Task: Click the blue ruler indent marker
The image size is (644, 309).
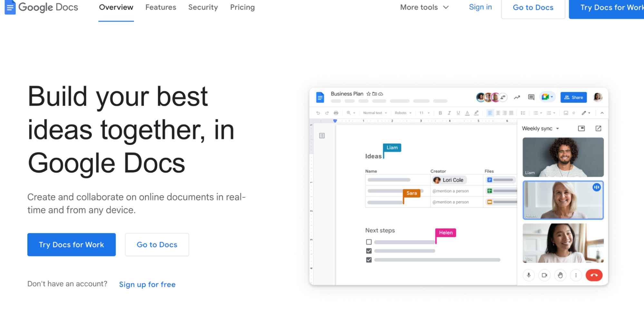Action: click(335, 121)
